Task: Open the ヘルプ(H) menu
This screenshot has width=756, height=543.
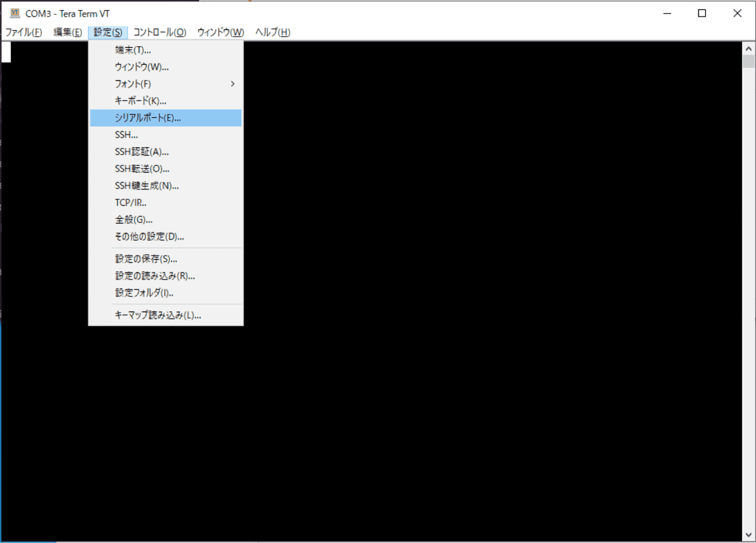Action: pyautogui.click(x=272, y=33)
